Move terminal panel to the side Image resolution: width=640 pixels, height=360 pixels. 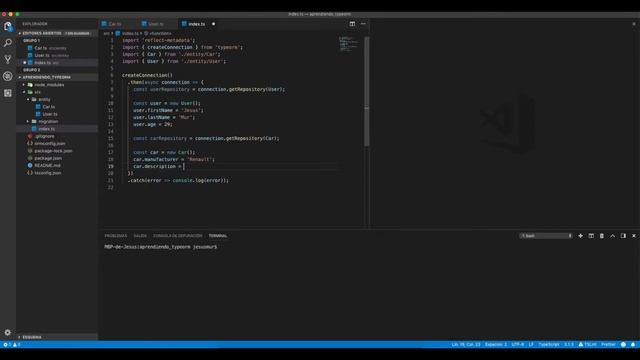click(623, 236)
